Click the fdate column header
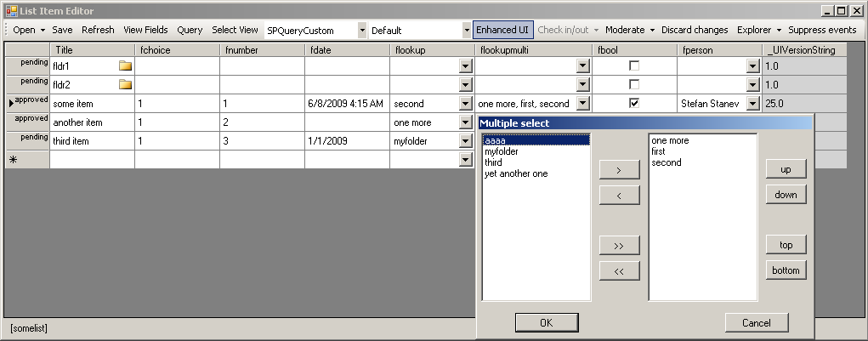Image resolution: width=868 pixels, height=341 pixels. [x=347, y=50]
